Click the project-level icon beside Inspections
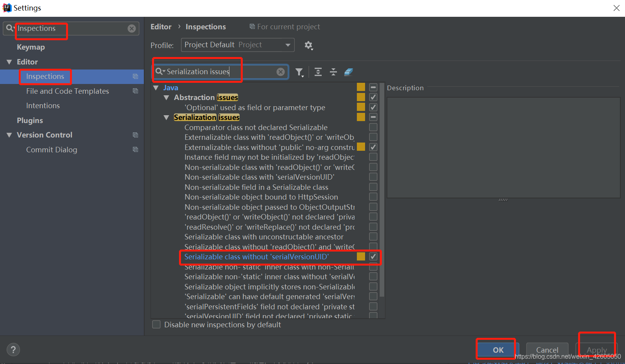The width and height of the screenshot is (625, 364). pyautogui.click(x=135, y=77)
